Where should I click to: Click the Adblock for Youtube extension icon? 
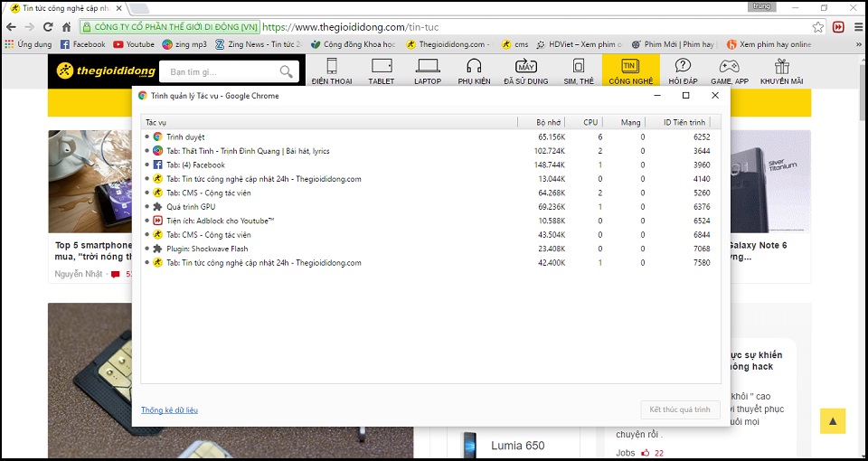839,27
